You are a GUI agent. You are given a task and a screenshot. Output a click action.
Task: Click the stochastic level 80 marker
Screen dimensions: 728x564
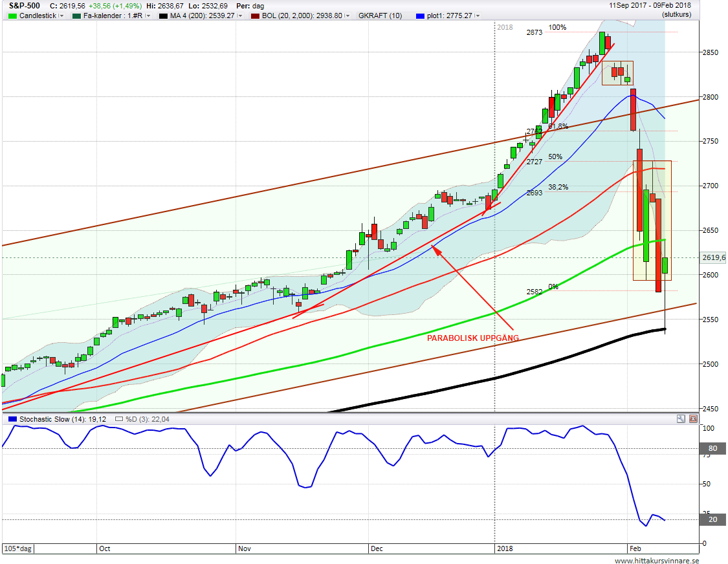click(712, 448)
